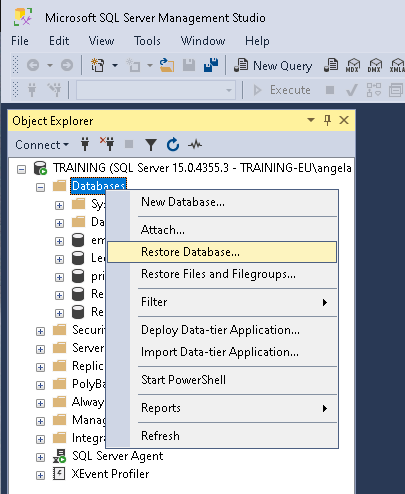The height and width of the screenshot is (494, 405).
Task: Select the Databases folder
Action: pos(98,186)
